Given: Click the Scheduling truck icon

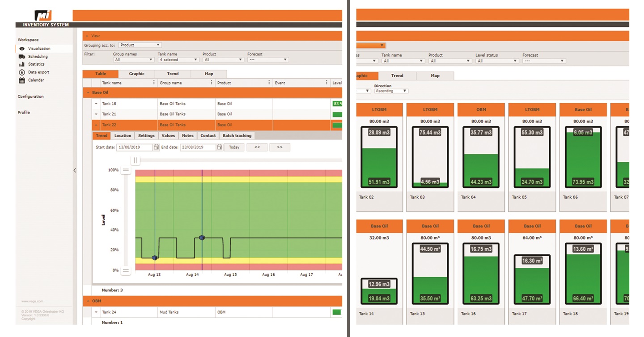Looking at the screenshot, I should [x=22, y=57].
